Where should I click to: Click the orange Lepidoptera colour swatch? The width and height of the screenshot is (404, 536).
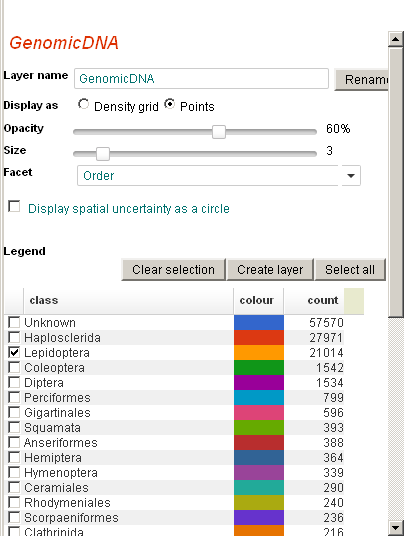(x=259, y=352)
